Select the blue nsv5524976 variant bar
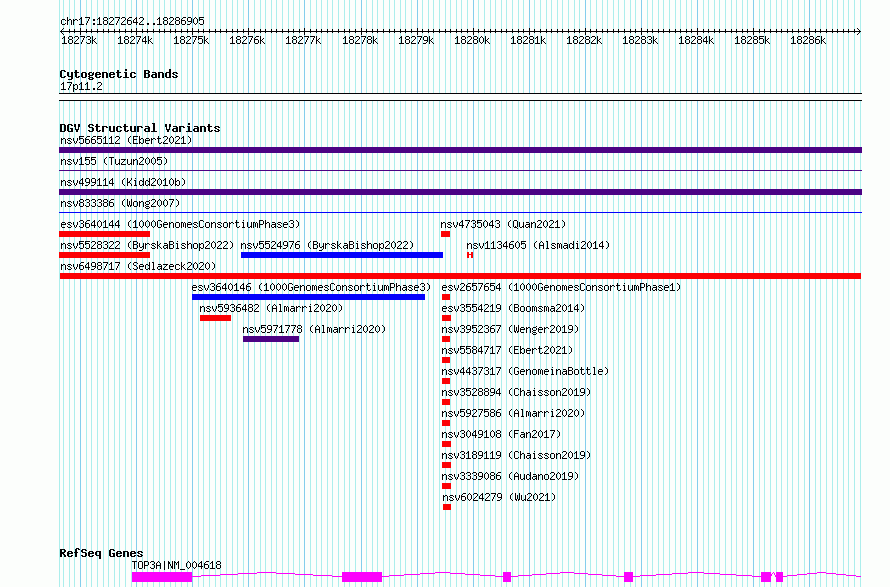 point(342,255)
